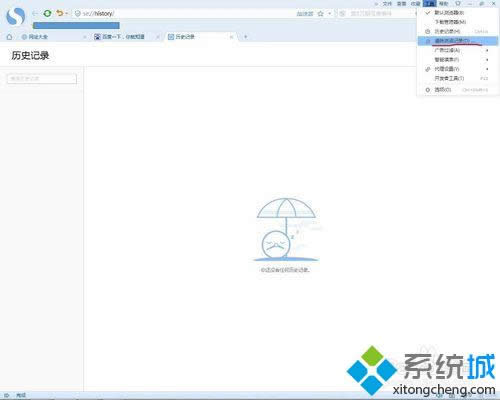This screenshot has height=400, width=500.
Task: Open dropdown arrow beside undo icon
Action: pos(67,14)
